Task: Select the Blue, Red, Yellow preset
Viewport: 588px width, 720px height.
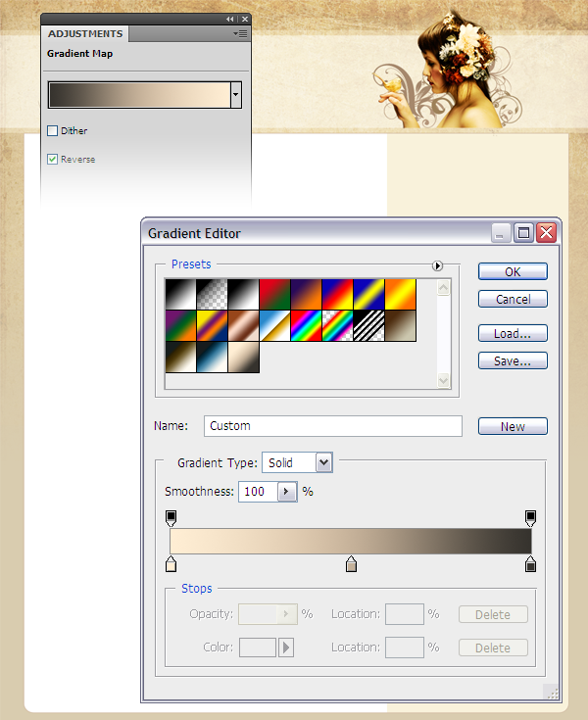Action: pyautogui.click(x=337, y=294)
